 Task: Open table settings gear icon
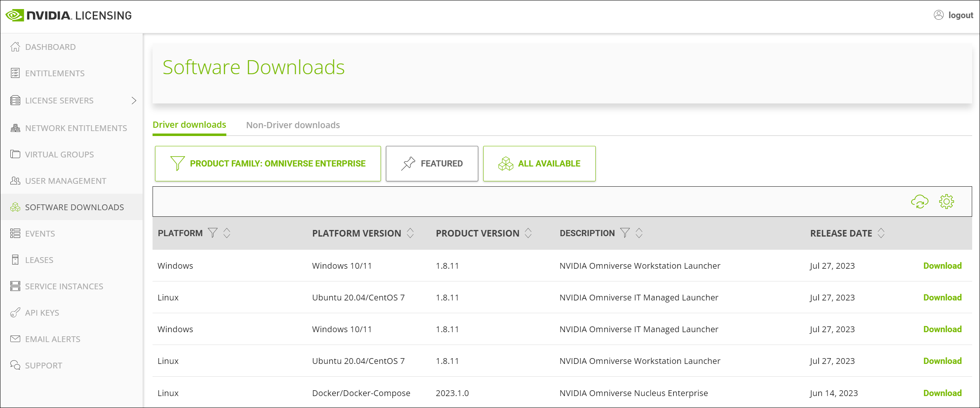coord(947,202)
